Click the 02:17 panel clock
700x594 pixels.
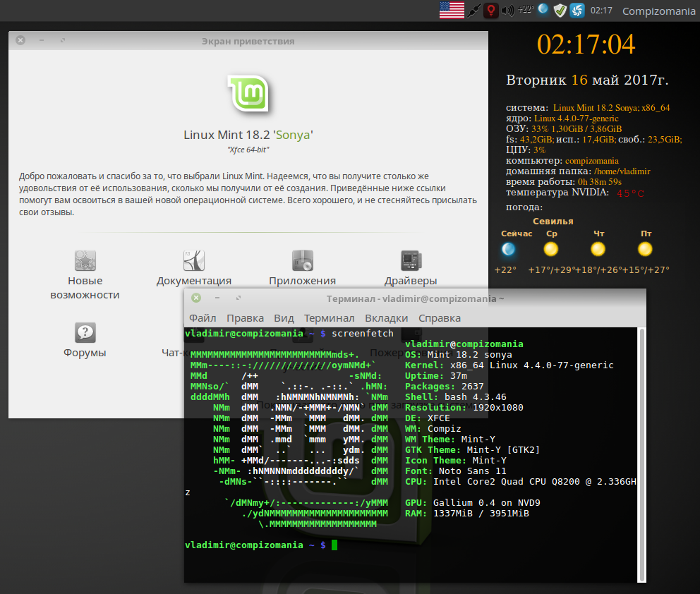click(x=601, y=11)
